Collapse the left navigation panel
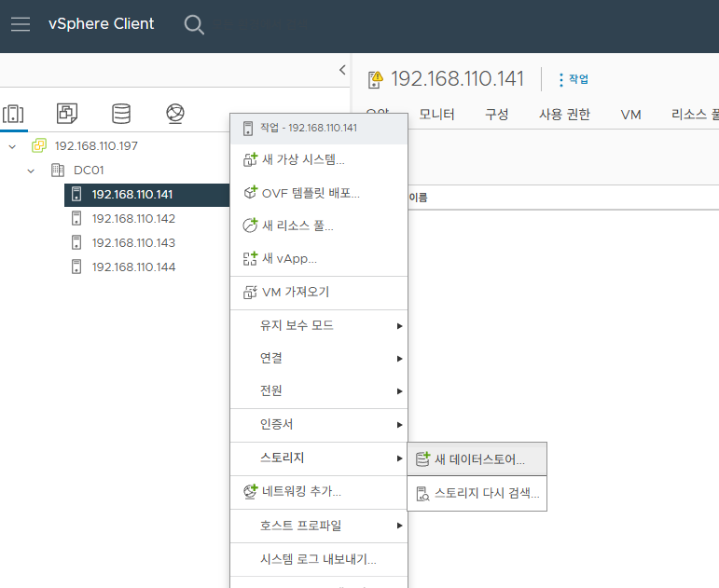The height and width of the screenshot is (588, 719). pos(342,70)
